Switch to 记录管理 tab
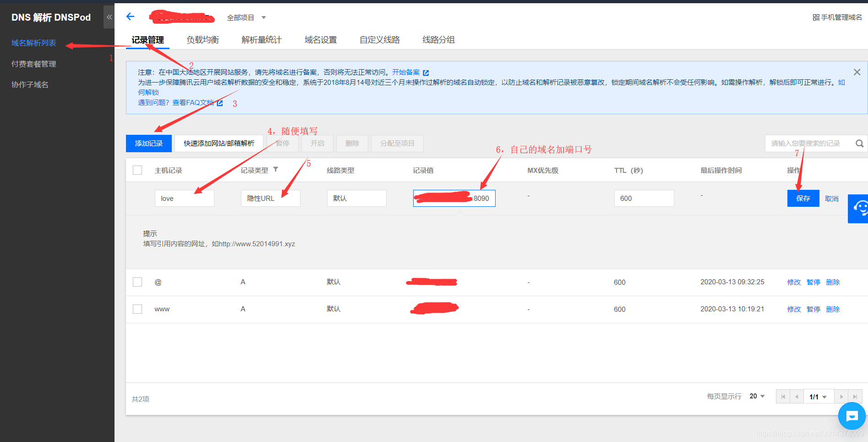Screen dimensions: 868x442 [147, 40]
